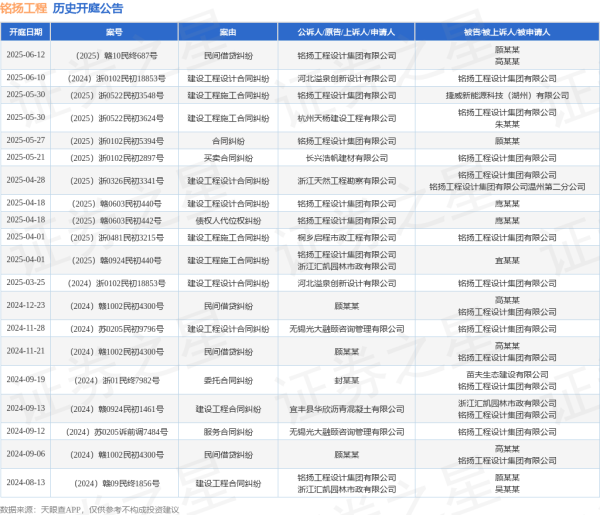Select case number (2025)浙0102民初5394号

[117, 142]
